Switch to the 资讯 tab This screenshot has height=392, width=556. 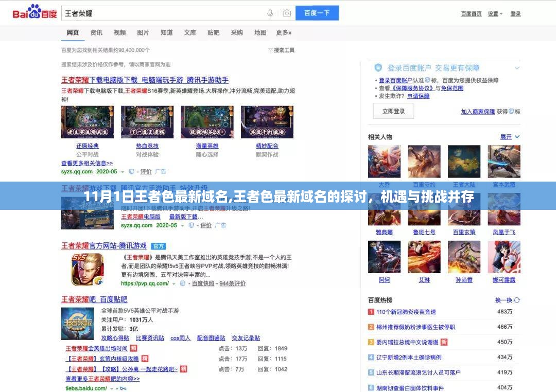(96, 32)
